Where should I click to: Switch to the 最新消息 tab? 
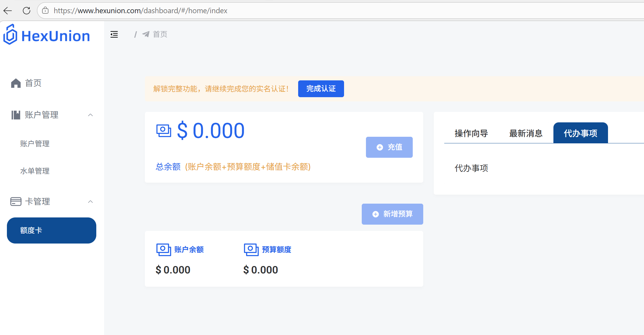526,133
